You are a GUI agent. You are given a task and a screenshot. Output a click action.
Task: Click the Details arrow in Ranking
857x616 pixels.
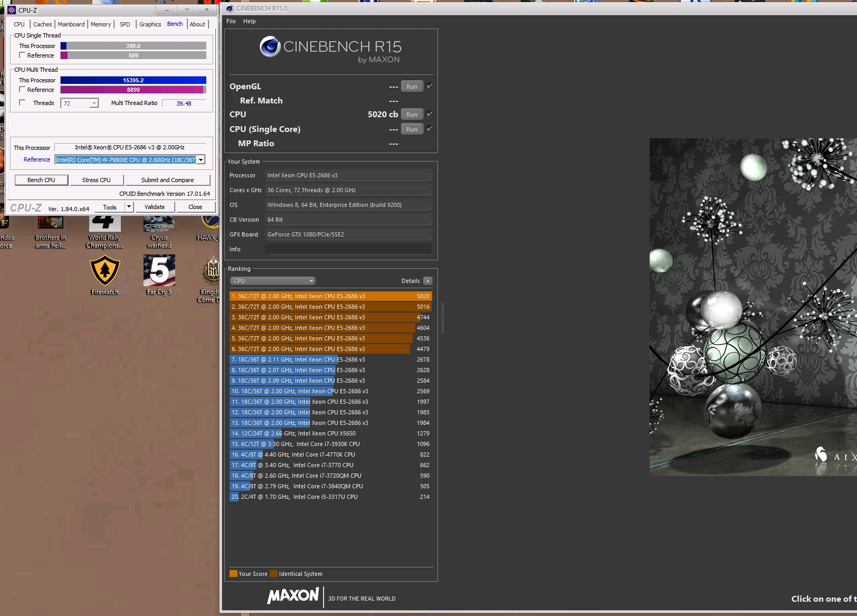click(x=428, y=281)
